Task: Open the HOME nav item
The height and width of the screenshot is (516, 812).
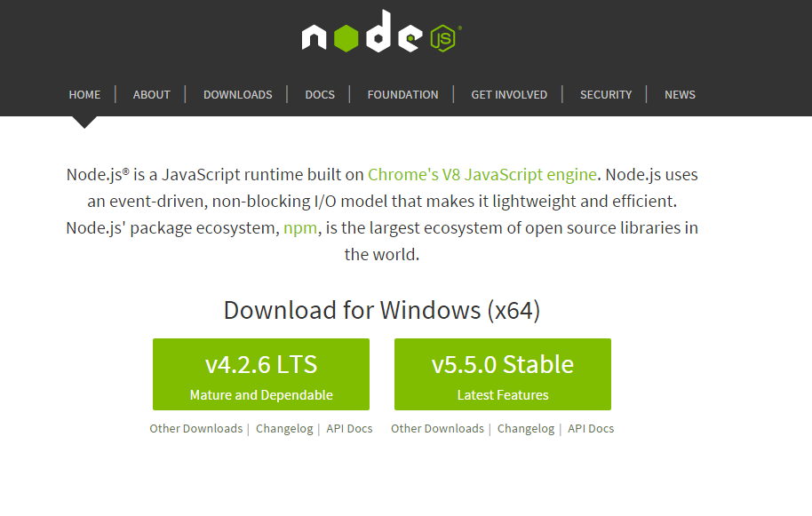Action: click(84, 95)
